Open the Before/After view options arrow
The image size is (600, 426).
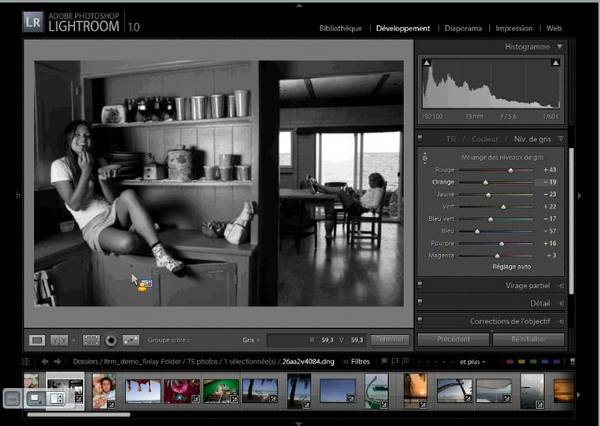[73, 340]
